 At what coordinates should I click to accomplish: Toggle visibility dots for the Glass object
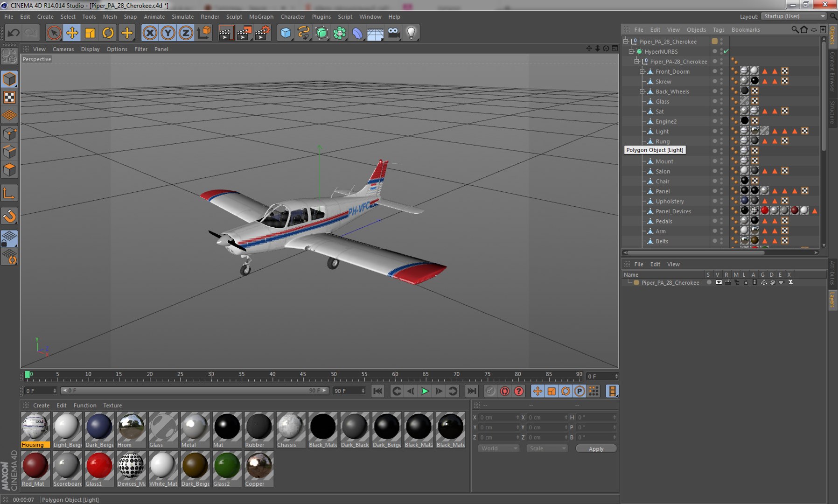(721, 101)
